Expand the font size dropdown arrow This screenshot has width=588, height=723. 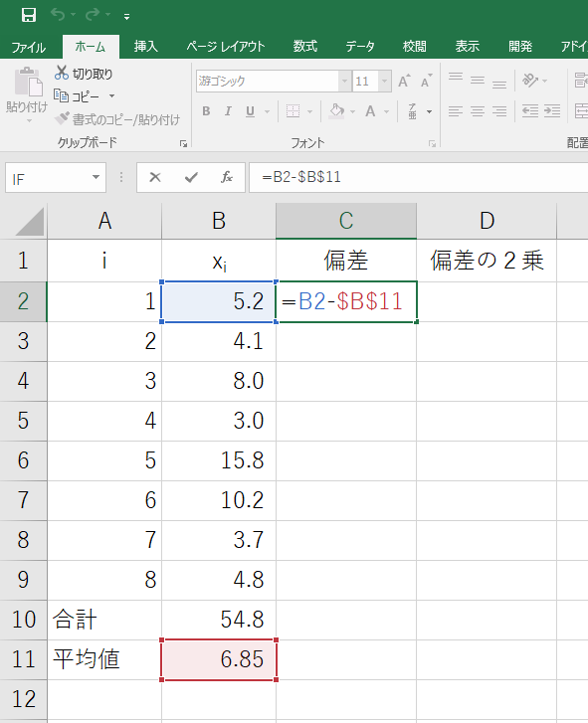[385, 82]
